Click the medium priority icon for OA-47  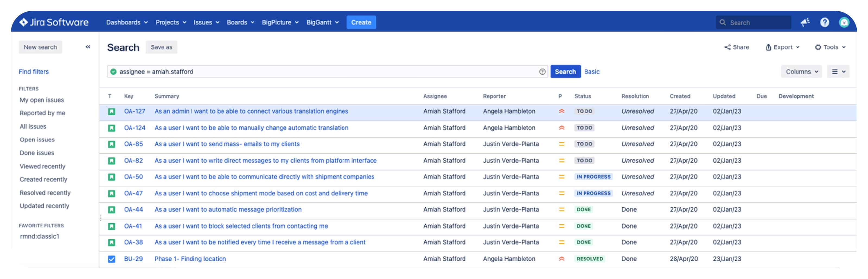point(561,193)
